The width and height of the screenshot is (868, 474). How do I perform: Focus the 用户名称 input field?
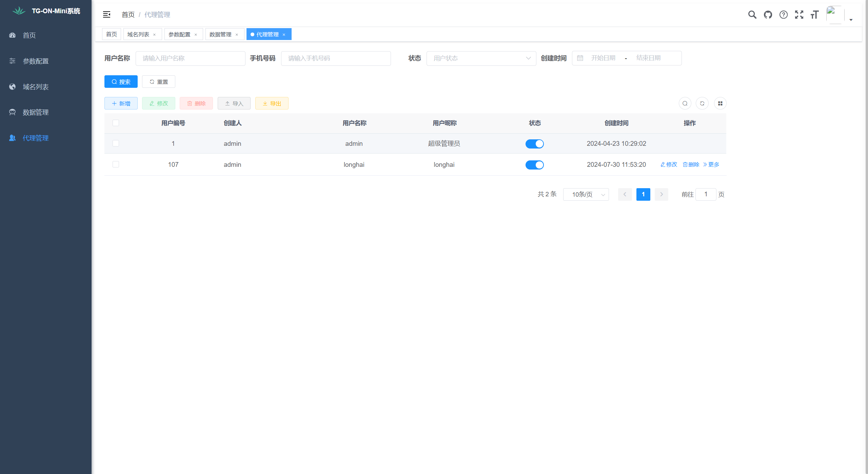(x=191, y=58)
